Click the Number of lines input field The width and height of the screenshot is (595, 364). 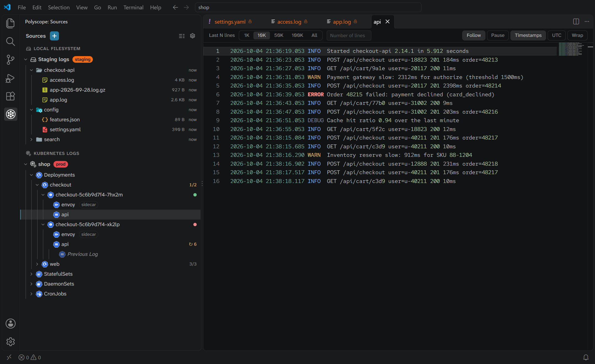tap(349, 35)
